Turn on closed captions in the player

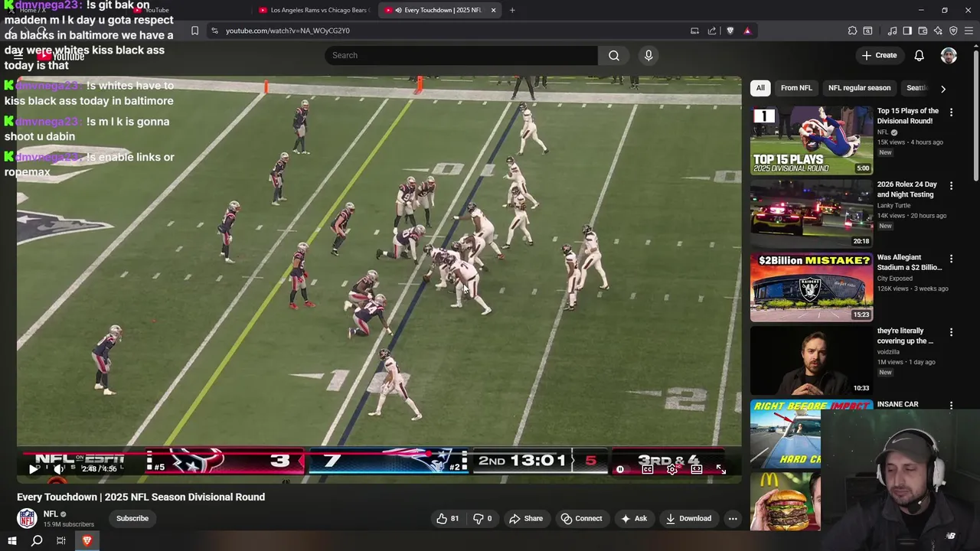[x=648, y=469]
